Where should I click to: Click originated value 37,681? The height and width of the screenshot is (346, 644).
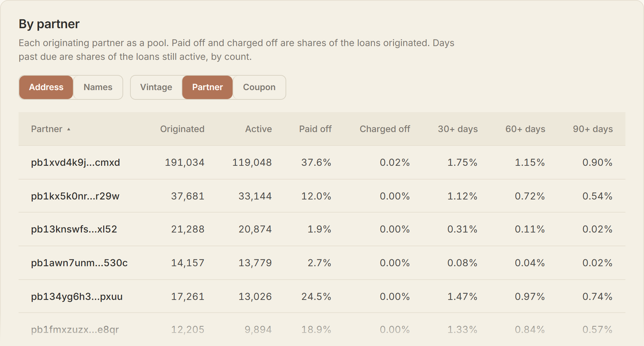(x=188, y=196)
